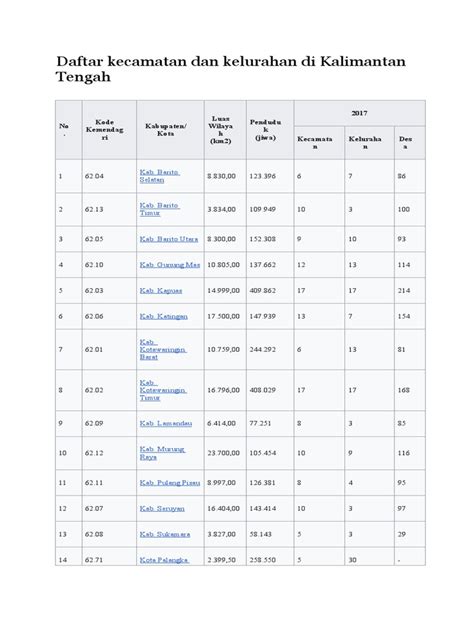This screenshot has width=474, height=632.
Task: Click the Penduduk (jiwa) column header
Action: [265, 129]
